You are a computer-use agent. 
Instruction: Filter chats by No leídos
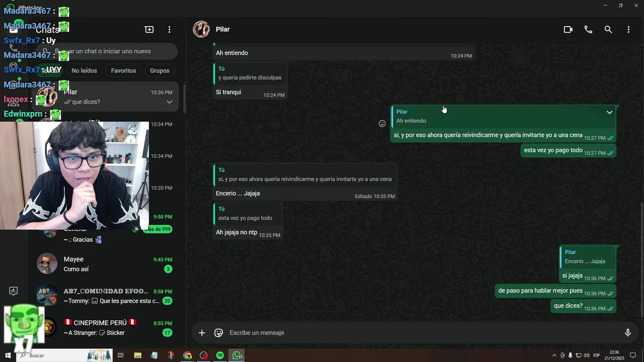[x=84, y=71]
